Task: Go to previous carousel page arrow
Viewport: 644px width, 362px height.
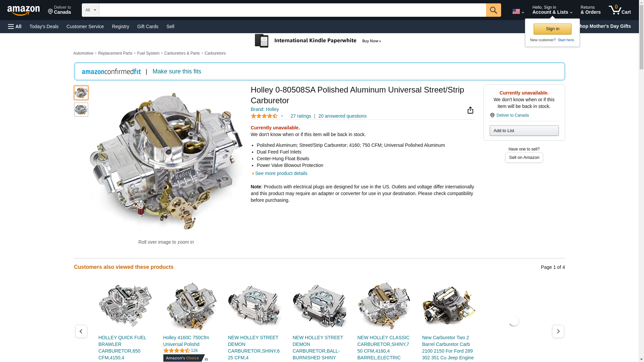Action: pos(81,331)
